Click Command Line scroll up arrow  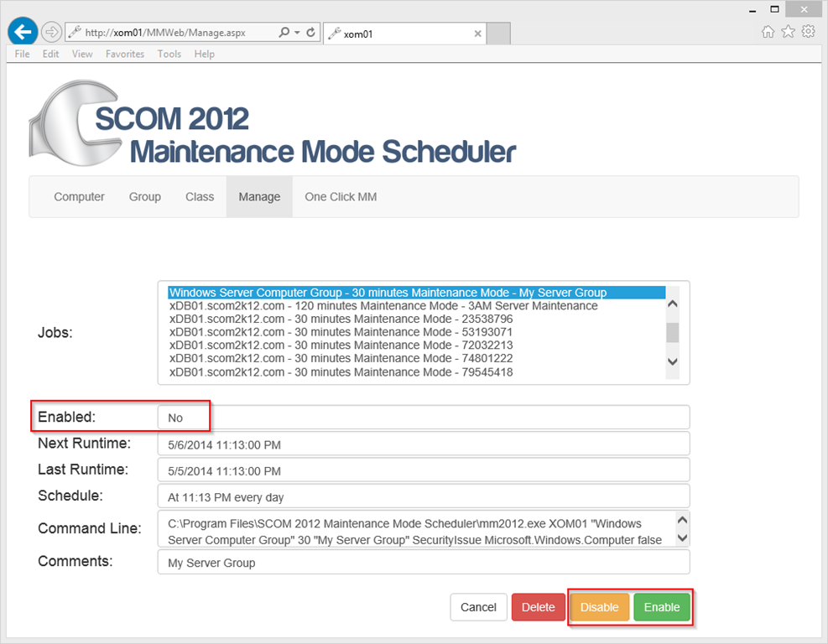click(682, 520)
